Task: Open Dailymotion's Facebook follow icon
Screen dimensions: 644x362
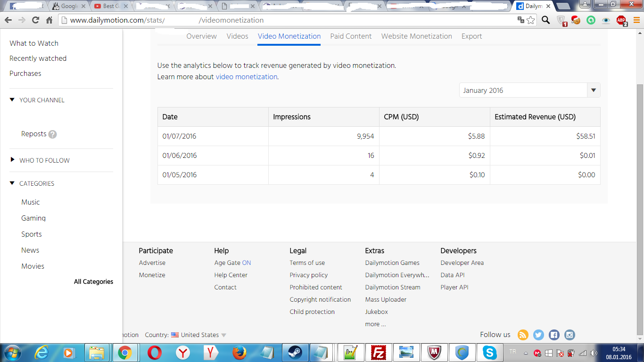Action: [554, 335]
